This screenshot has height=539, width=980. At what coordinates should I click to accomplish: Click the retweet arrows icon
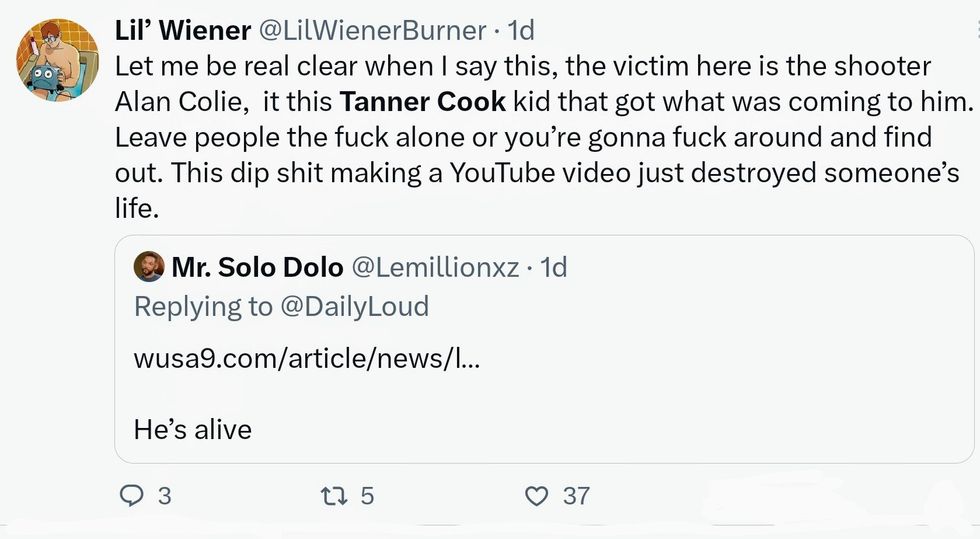tap(329, 495)
